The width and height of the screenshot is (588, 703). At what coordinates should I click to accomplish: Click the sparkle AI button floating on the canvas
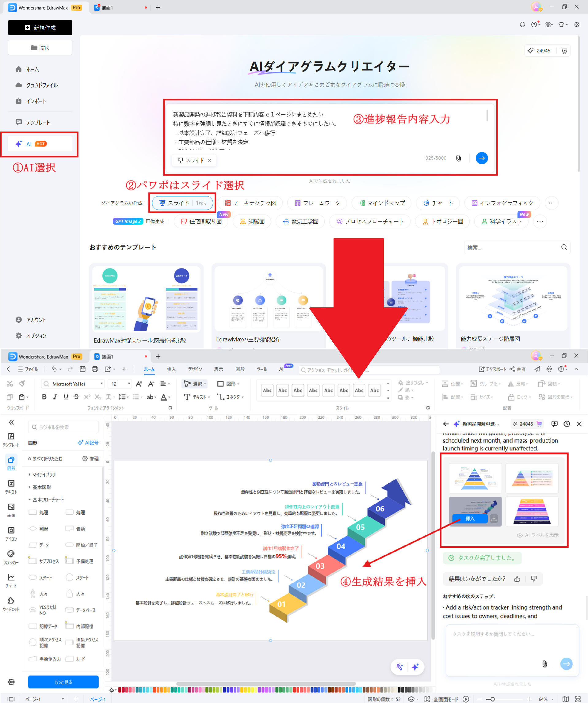point(415,667)
